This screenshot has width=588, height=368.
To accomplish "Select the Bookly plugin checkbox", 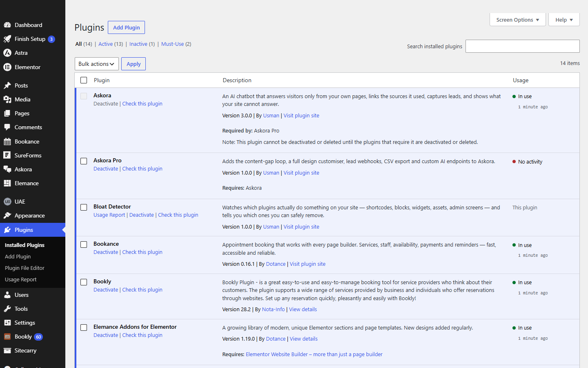I will click(x=84, y=282).
